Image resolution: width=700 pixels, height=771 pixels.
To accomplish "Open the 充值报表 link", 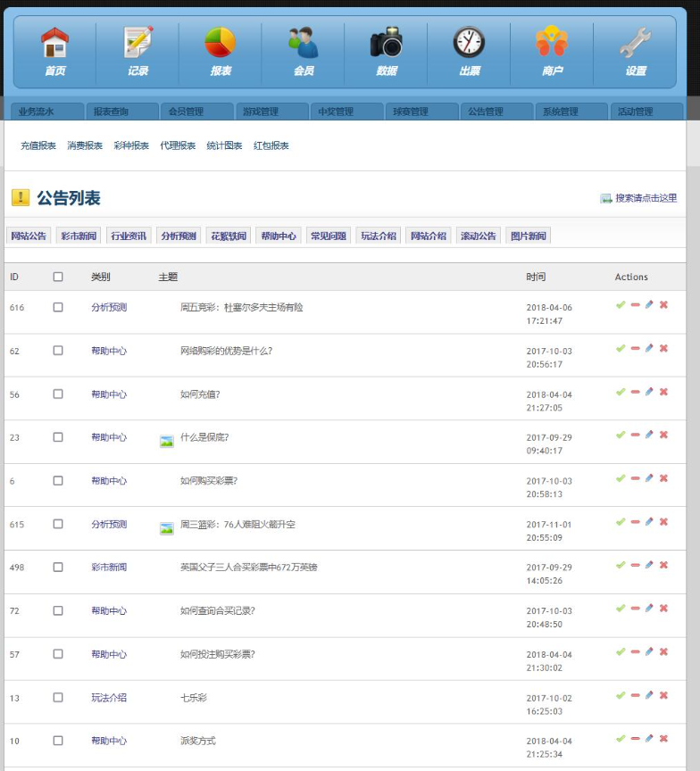I will (38, 145).
